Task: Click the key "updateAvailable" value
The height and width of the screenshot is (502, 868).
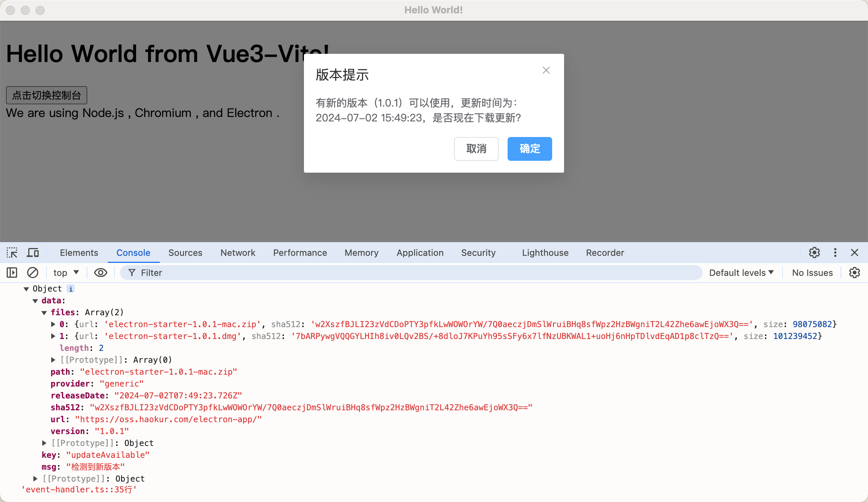Action: tap(108, 455)
